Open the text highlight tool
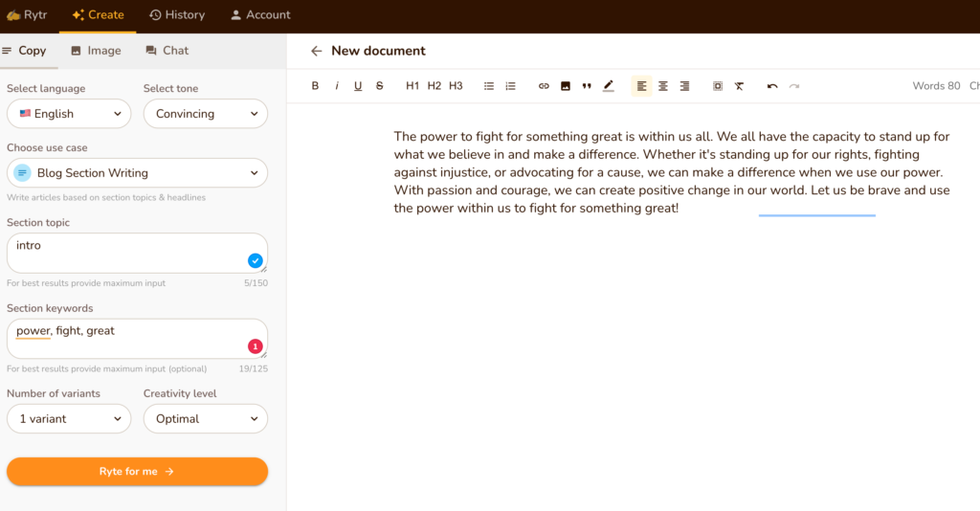The height and width of the screenshot is (511, 980). click(608, 86)
